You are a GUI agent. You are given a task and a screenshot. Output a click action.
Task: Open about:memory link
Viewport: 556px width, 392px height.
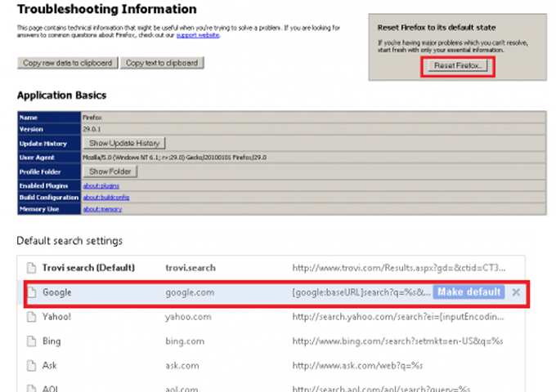click(102, 209)
